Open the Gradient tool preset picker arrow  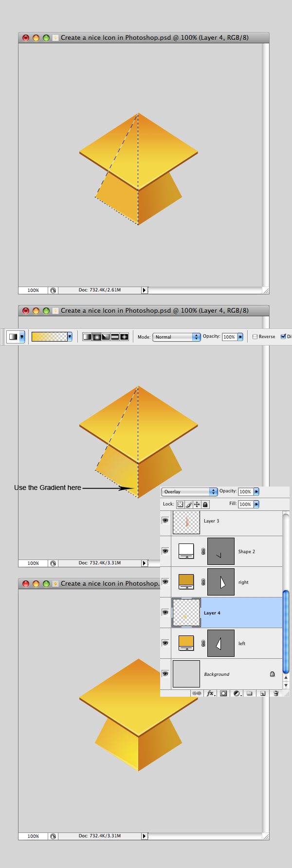point(22,337)
